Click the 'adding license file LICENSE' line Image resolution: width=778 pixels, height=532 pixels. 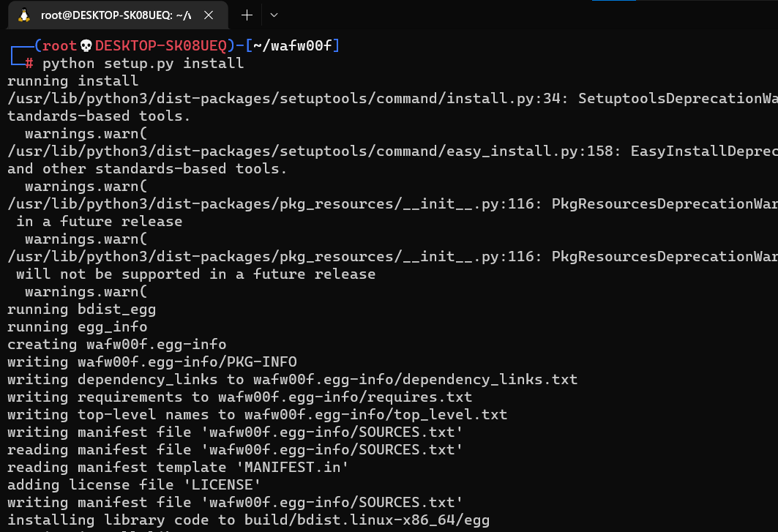pyautogui.click(x=134, y=485)
